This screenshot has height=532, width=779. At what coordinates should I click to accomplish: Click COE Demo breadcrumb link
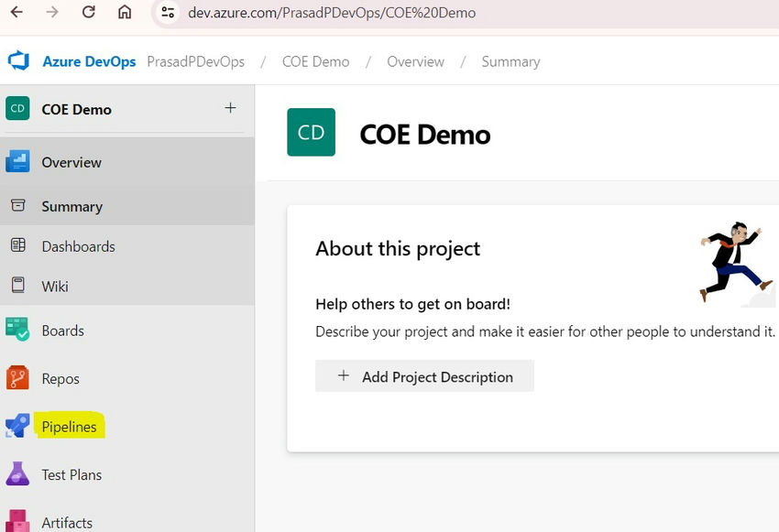[x=315, y=61]
